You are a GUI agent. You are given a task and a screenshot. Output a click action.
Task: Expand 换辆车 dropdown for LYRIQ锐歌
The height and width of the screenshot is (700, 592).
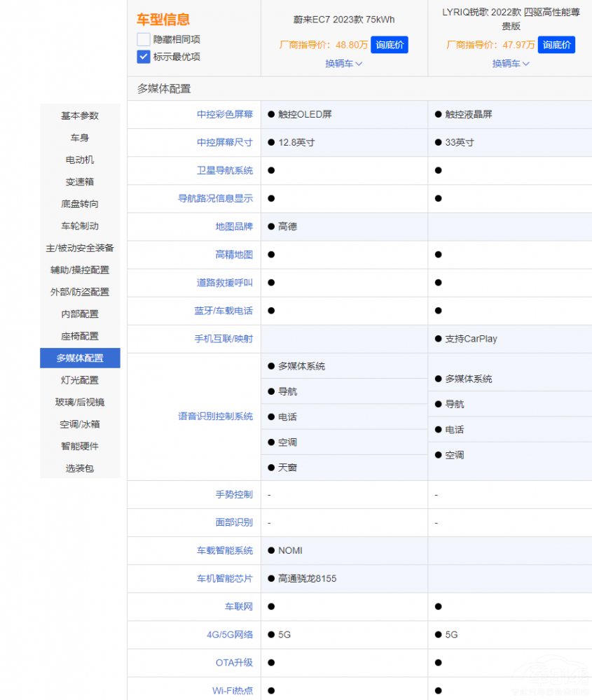tap(510, 64)
